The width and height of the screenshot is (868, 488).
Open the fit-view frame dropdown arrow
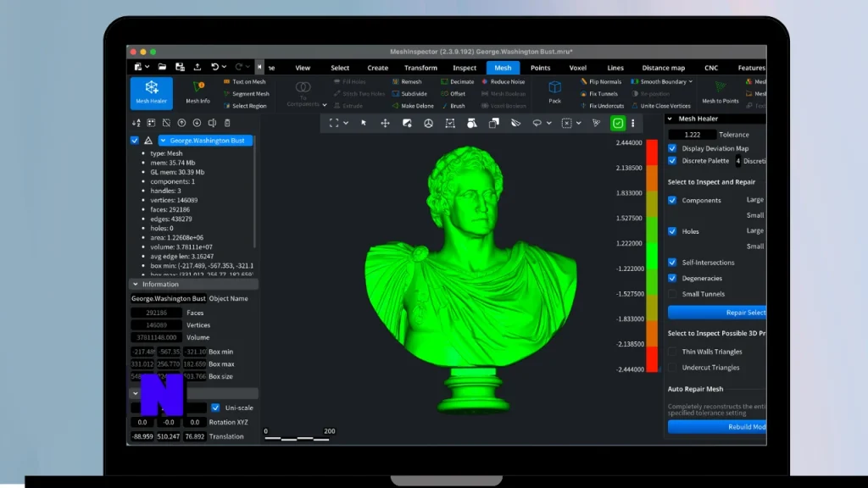tap(346, 123)
